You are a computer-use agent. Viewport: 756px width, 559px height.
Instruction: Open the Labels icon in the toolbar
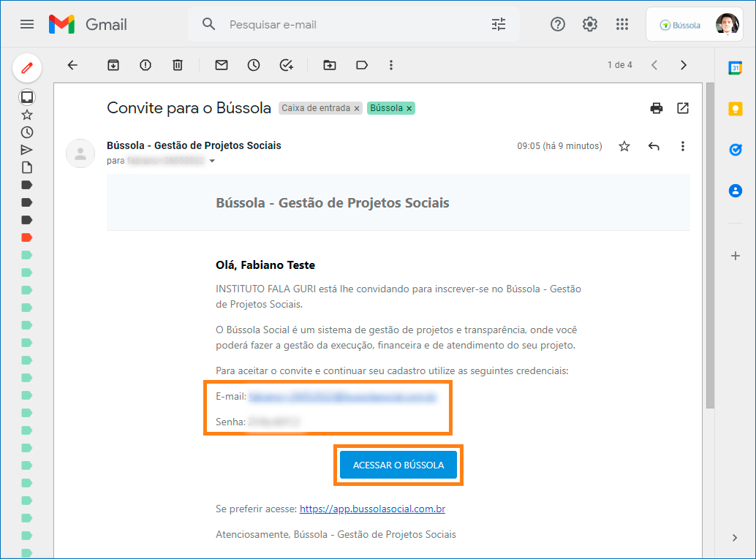pyautogui.click(x=362, y=65)
